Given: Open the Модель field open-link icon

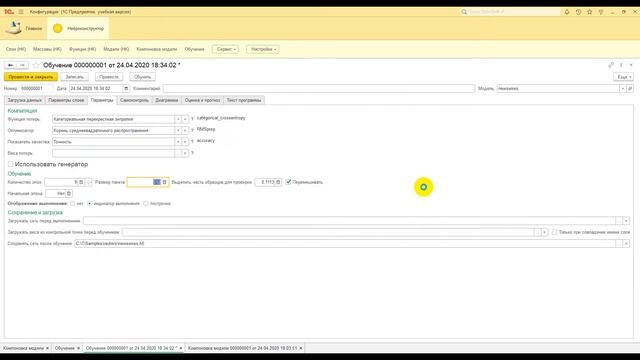Looking at the screenshot, I should point(630,89).
